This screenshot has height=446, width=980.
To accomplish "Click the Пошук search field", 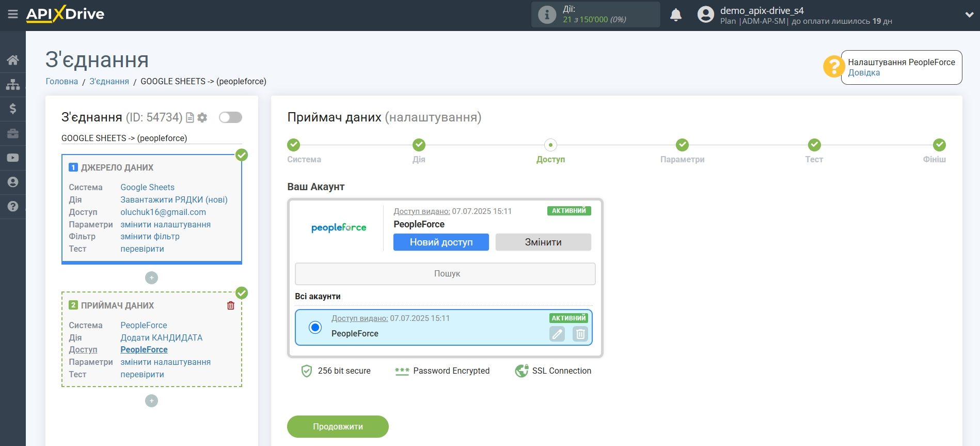I will pos(445,274).
